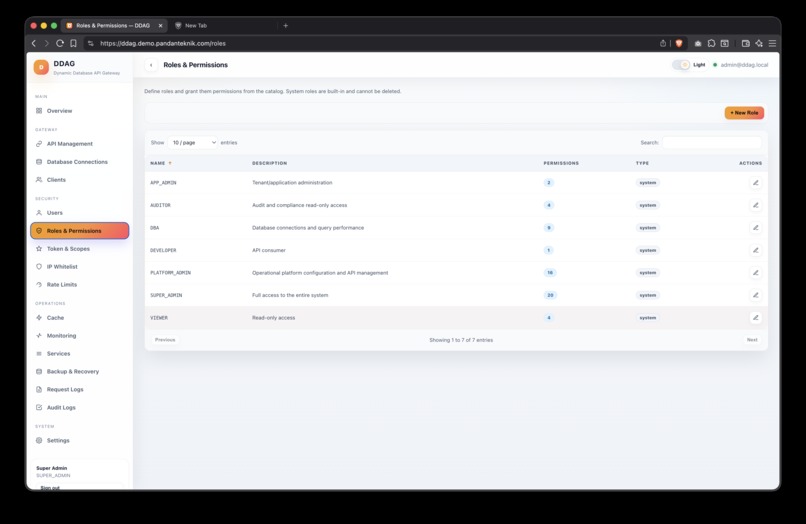Viewport: 806px width, 524px height.
Task: Click the Brave Shields lion icon
Action: point(679,43)
